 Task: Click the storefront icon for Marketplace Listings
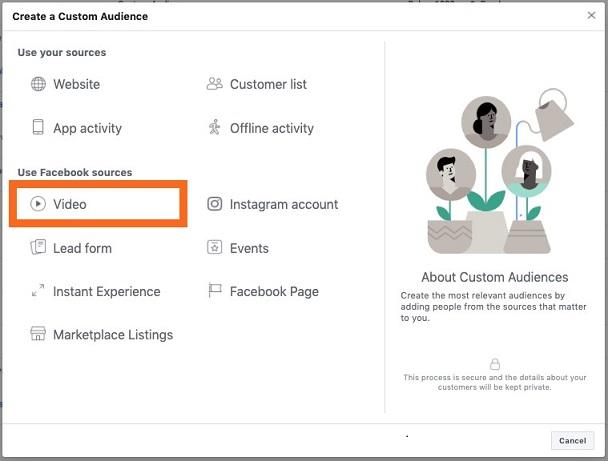pos(38,335)
